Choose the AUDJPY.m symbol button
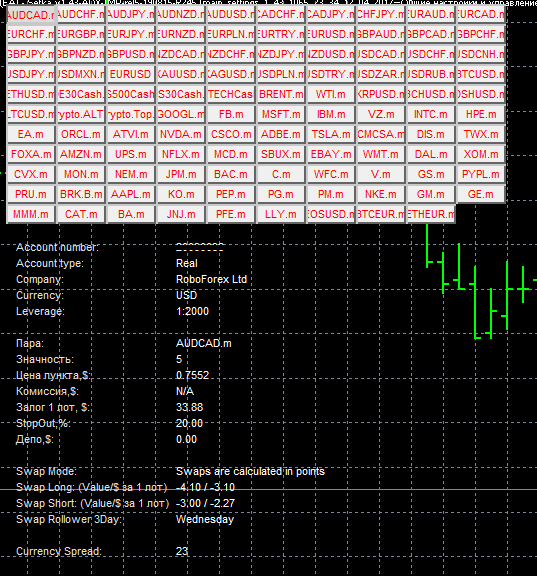The width and height of the screenshot is (537, 576). 131,15
